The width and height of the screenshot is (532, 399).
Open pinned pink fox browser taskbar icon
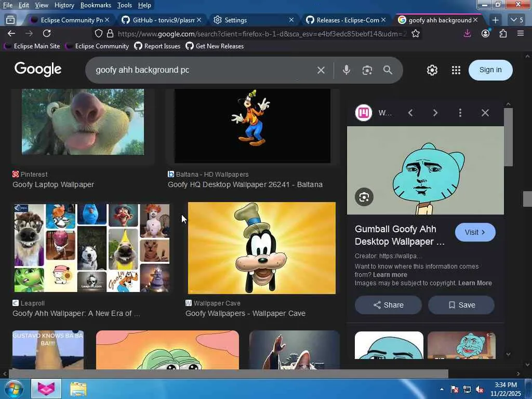(x=46, y=389)
